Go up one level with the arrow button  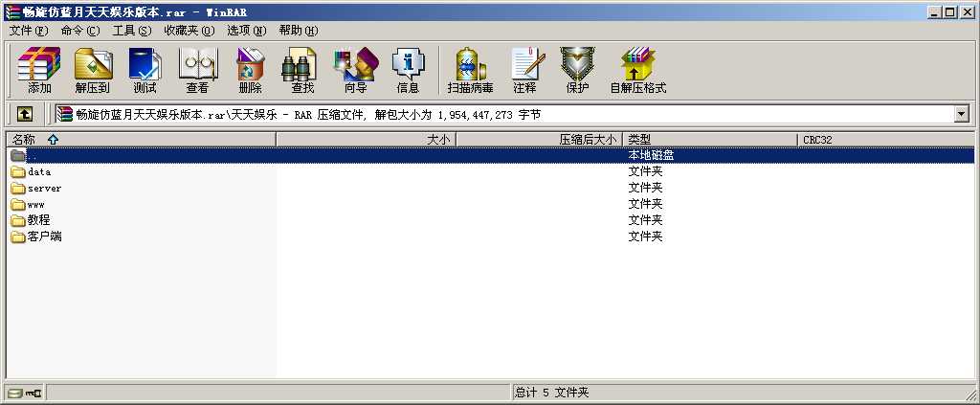click(24, 114)
